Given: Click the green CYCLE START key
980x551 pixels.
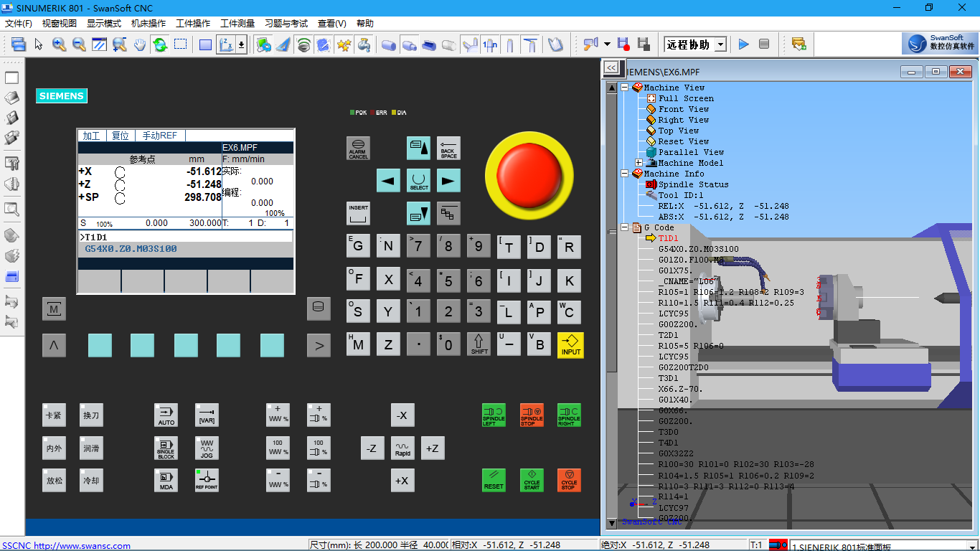Looking at the screenshot, I should pyautogui.click(x=532, y=480).
